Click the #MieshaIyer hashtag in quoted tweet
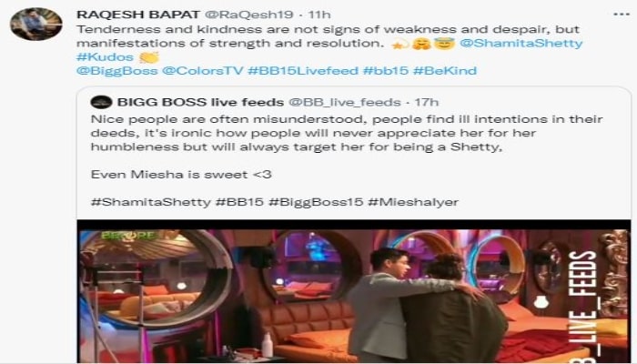Viewport: 637px width, 364px height. point(413,202)
